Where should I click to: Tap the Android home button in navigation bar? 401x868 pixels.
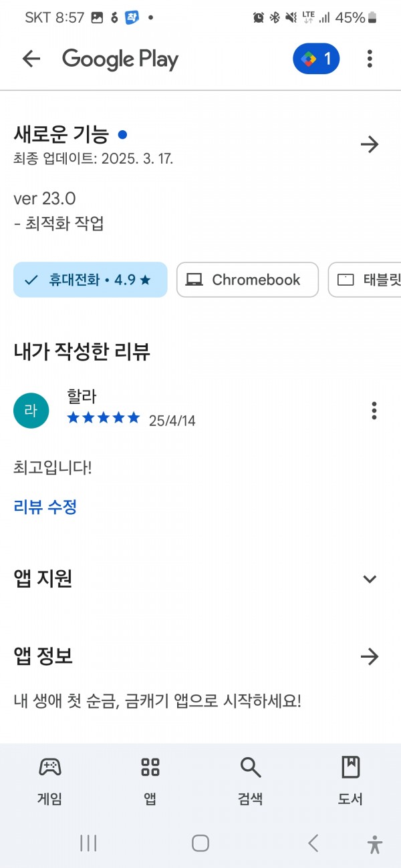[x=200, y=843]
